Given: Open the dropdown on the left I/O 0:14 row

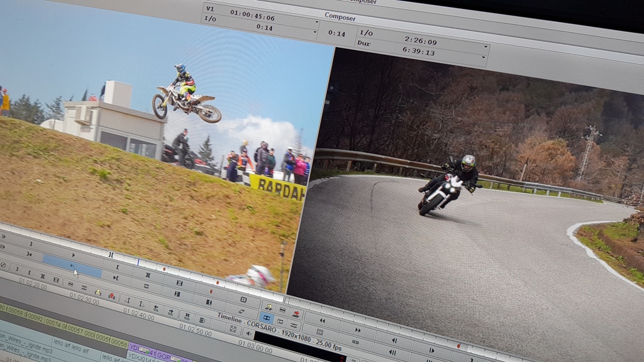Looking at the screenshot, I should tap(314, 31).
